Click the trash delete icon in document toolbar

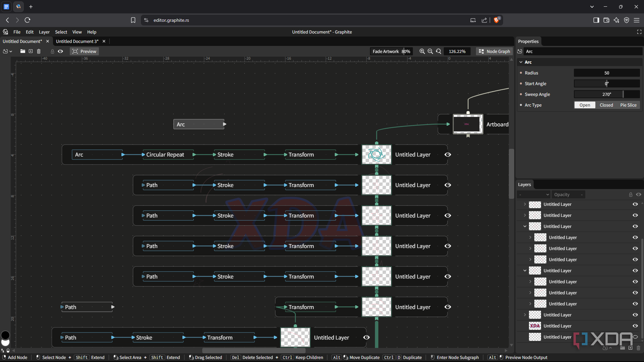[39, 51]
